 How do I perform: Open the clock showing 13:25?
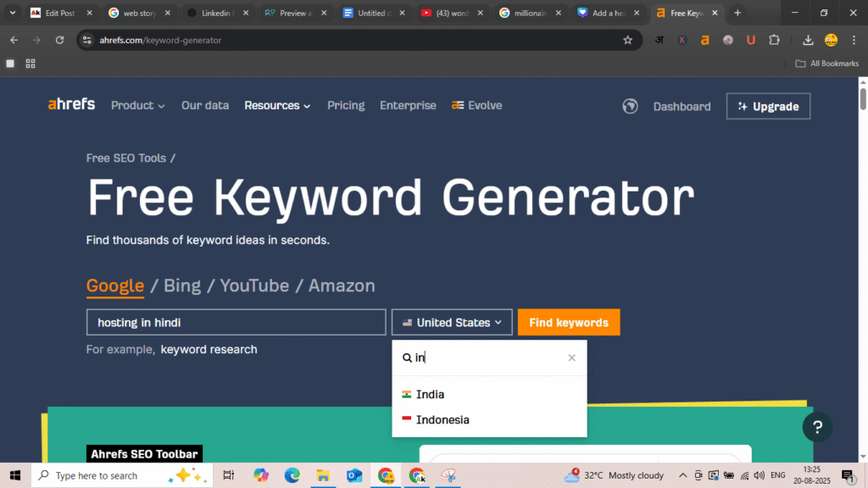point(811,475)
